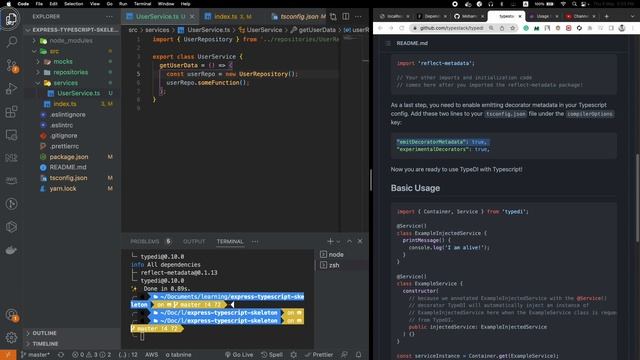The height and width of the screenshot is (360, 640).
Task: Create a new terminal with plus icon
Action: click(330, 241)
